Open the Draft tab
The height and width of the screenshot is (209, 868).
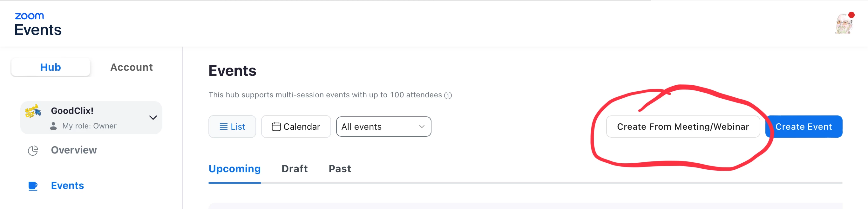pyautogui.click(x=294, y=169)
